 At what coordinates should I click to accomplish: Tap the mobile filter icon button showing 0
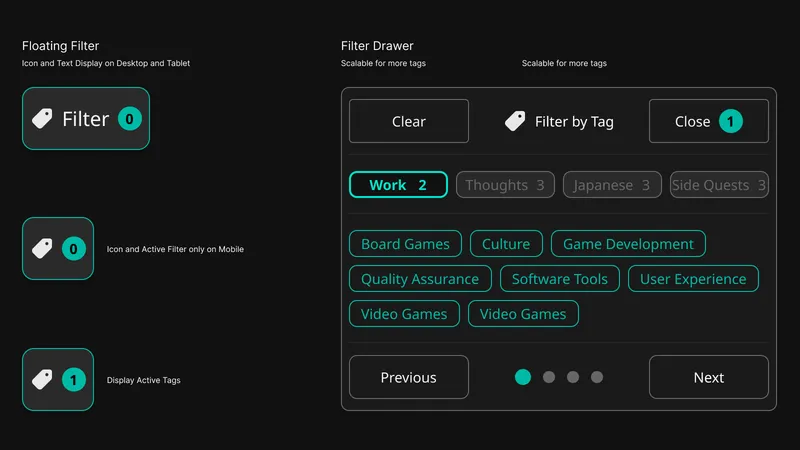(x=58, y=248)
